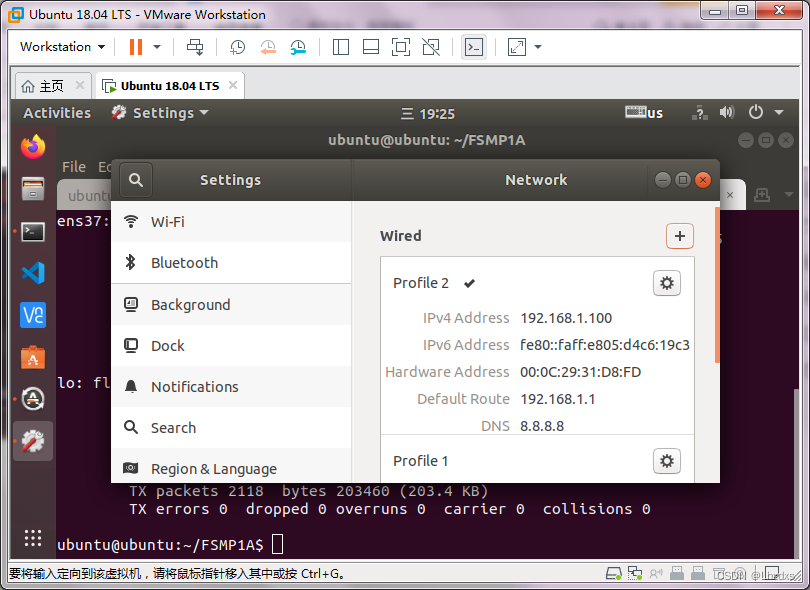The height and width of the screenshot is (590, 810).
Task: Click the Network panel scrollbar
Action: 717,285
